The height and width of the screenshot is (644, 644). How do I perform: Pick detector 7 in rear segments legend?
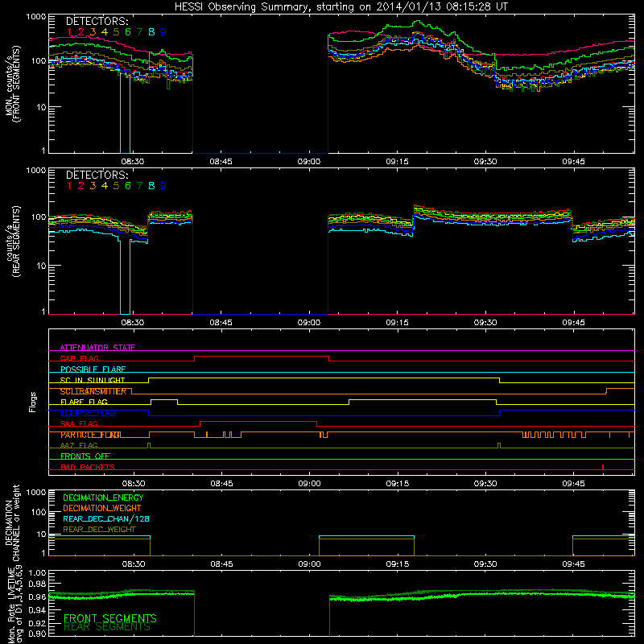(139, 186)
